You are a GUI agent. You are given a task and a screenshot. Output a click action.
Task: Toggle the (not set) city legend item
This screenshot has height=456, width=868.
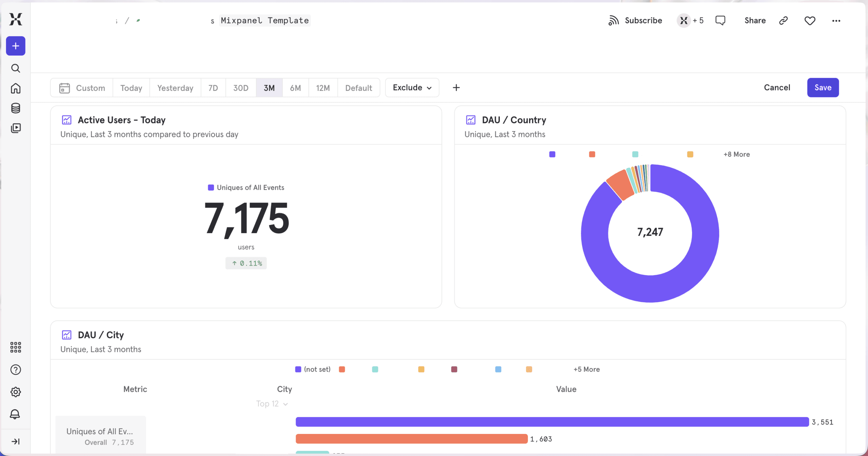313,369
